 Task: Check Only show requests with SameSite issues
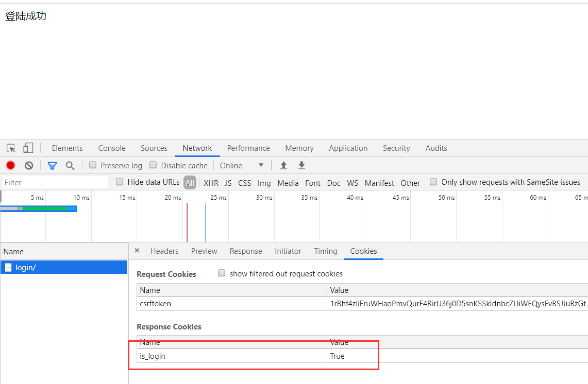click(x=433, y=182)
